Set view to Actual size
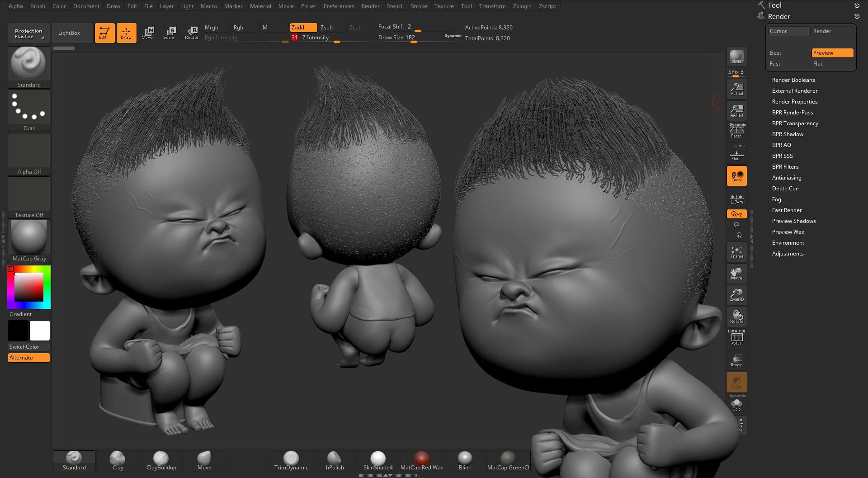Image resolution: width=868 pixels, height=478 pixels. tap(736, 89)
